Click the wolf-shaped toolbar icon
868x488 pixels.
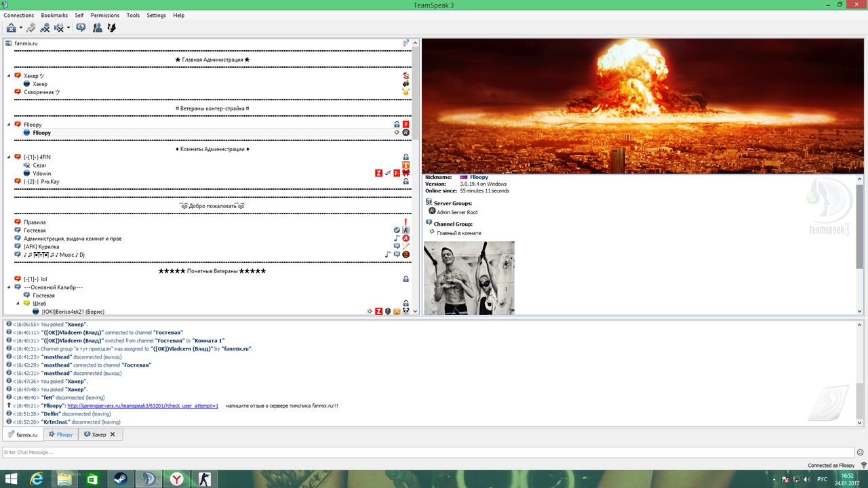pyautogui.click(x=112, y=28)
